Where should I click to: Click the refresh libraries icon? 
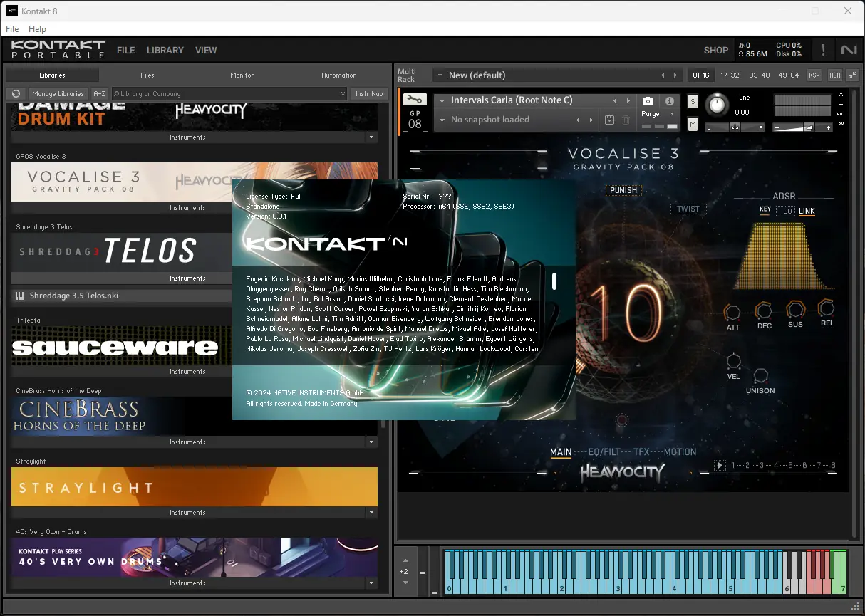click(16, 94)
